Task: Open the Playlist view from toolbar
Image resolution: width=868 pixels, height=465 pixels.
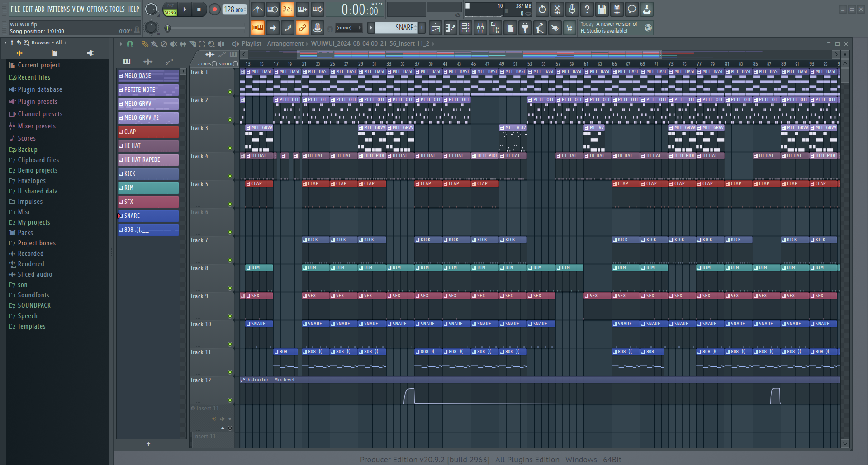Action: click(x=436, y=28)
